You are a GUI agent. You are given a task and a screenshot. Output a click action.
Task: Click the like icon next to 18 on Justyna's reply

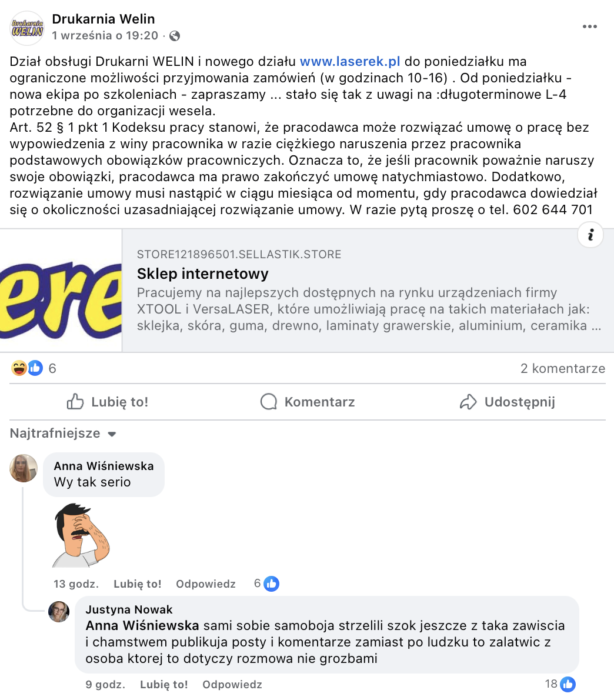[x=568, y=684]
